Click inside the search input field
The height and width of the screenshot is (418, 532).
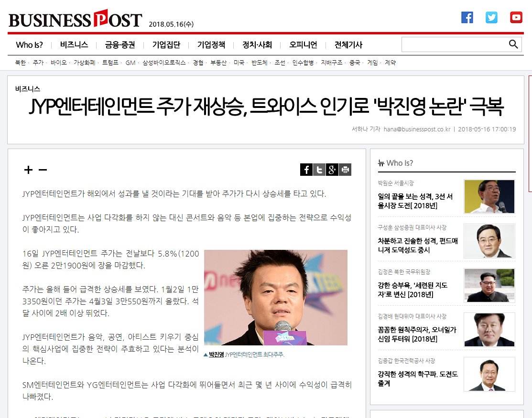(x=455, y=44)
